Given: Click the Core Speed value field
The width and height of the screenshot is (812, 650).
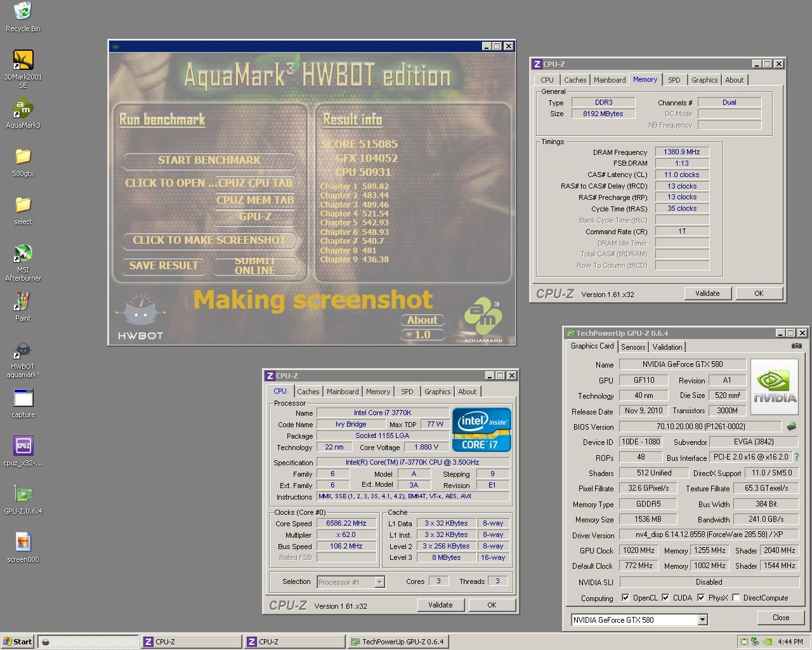Looking at the screenshot, I should (346, 524).
